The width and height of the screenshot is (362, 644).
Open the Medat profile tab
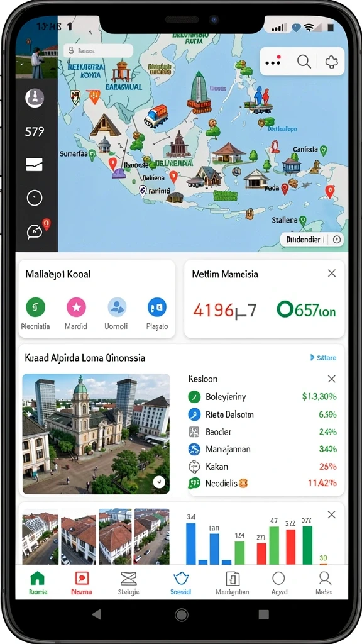point(324,583)
